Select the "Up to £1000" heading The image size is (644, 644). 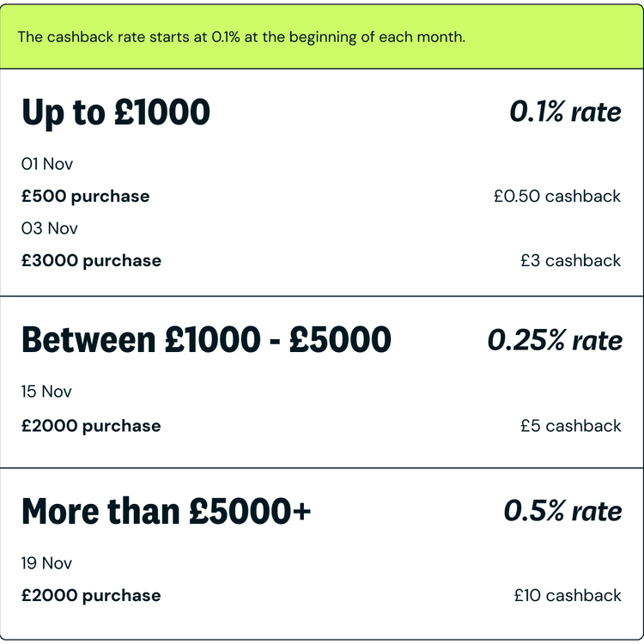coord(116,112)
